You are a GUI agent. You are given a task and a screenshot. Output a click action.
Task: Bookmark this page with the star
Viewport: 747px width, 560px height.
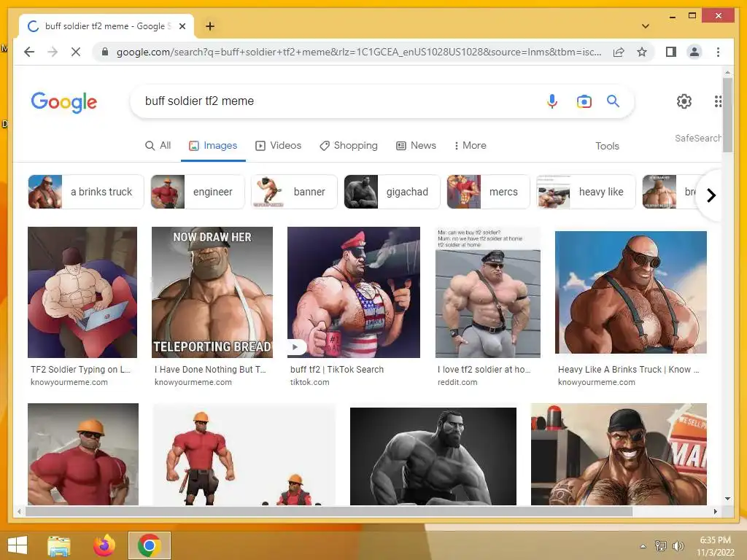(x=642, y=52)
